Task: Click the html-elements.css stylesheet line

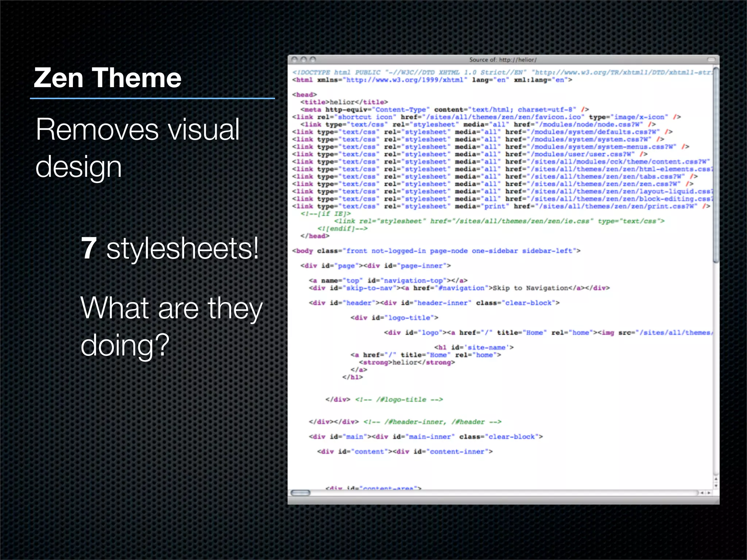Action: click(x=502, y=169)
